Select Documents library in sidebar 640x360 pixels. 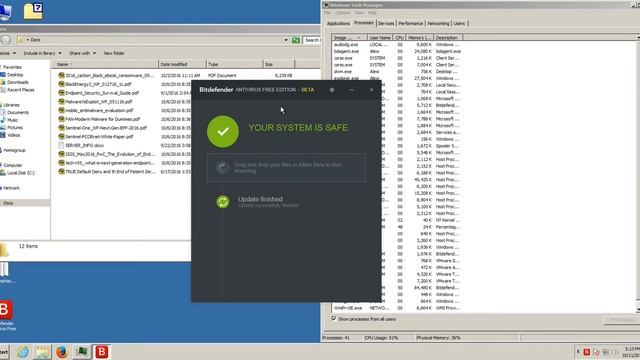pos(18,112)
